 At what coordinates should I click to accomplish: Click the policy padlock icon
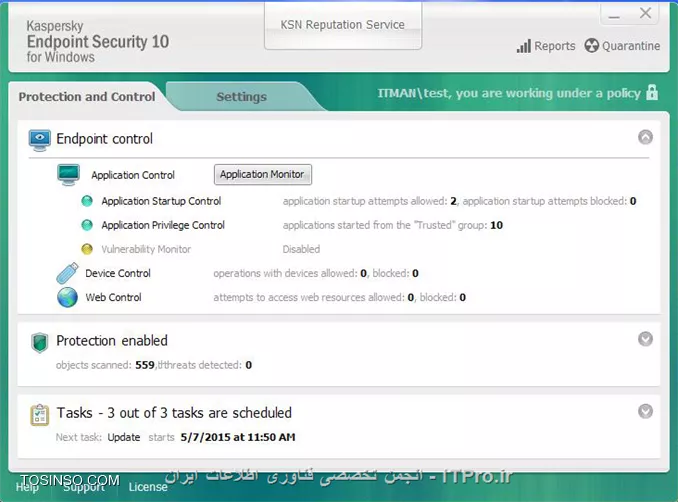pos(652,92)
